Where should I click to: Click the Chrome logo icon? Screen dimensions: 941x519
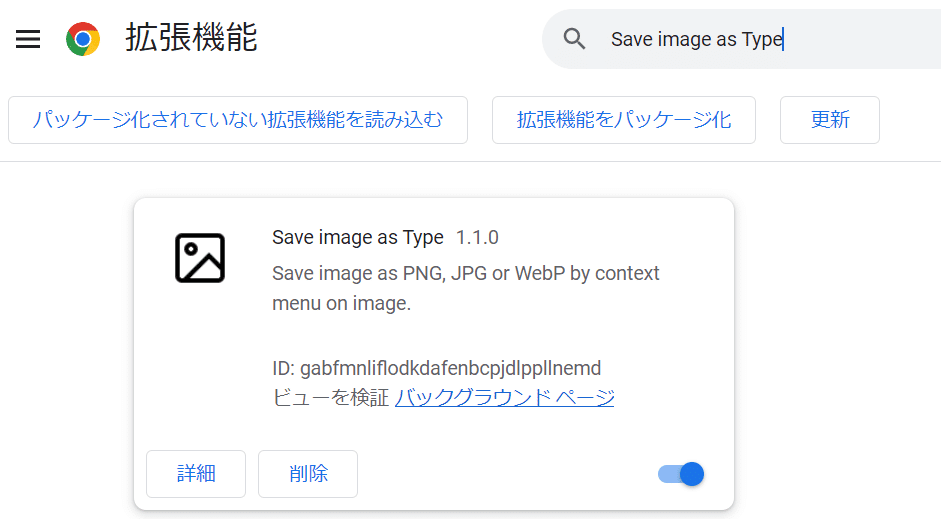(83, 39)
